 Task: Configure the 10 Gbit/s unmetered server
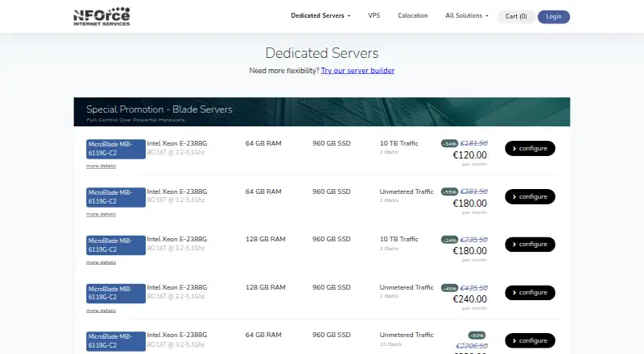pos(530,340)
